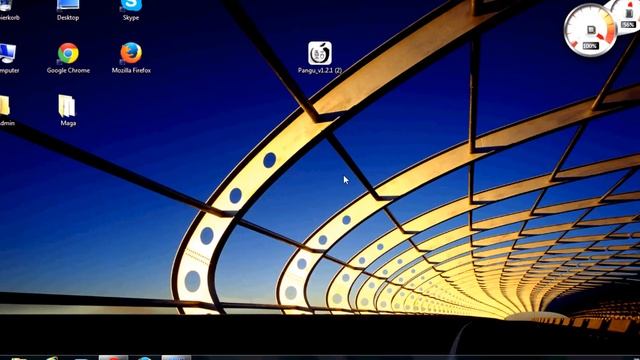Select the admin folder icon
The height and width of the screenshot is (360, 640).
[4, 106]
